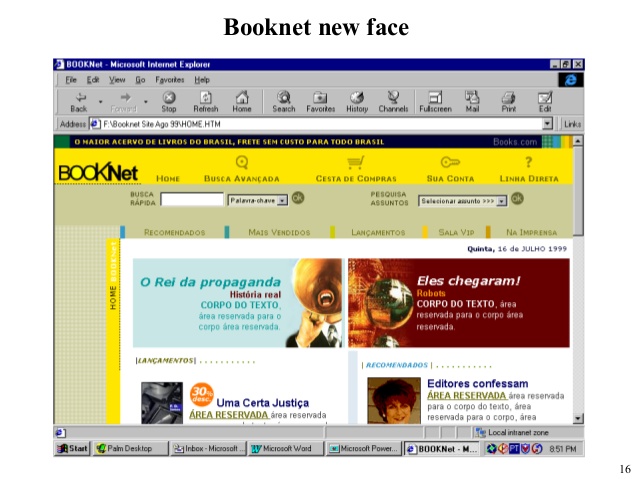Click the Home link in yellow navigation

(168, 179)
